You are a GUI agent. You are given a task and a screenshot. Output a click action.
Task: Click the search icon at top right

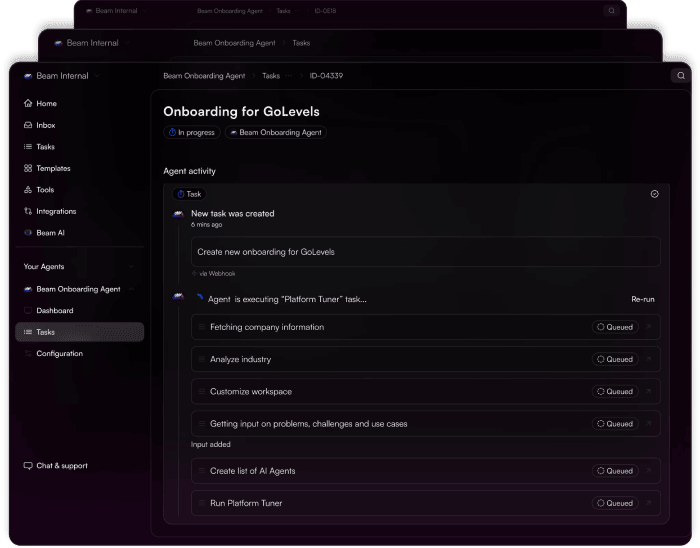pos(680,76)
